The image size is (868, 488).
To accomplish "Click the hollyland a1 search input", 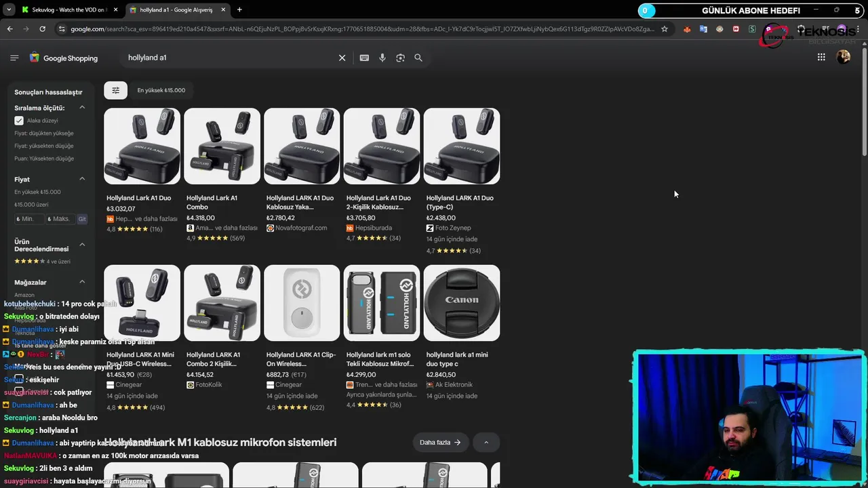I will (231, 58).
